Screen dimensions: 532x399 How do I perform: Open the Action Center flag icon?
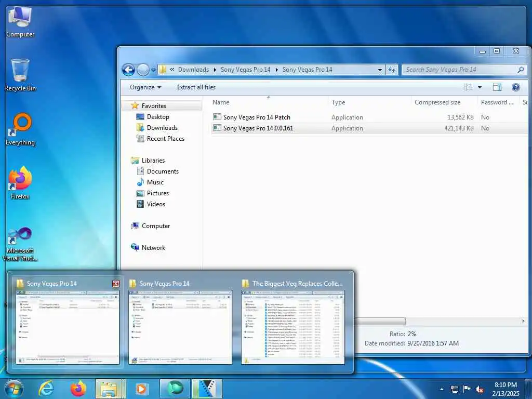(467, 389)
